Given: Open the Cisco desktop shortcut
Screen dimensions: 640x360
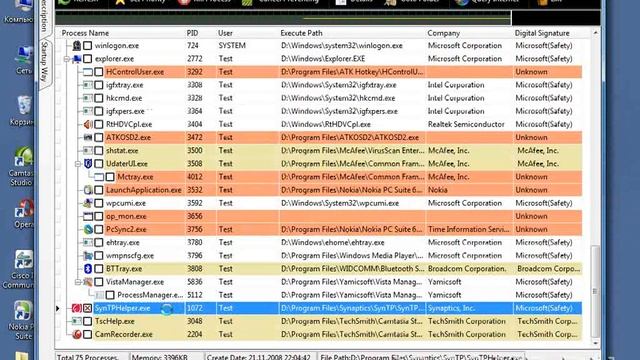Looking at the screenshot, I should (x=20, y=269).
